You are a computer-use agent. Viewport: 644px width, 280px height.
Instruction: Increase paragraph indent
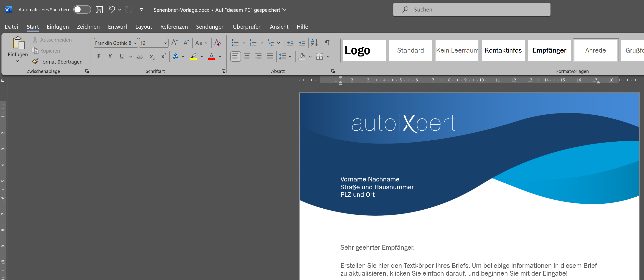coord(302,43)
